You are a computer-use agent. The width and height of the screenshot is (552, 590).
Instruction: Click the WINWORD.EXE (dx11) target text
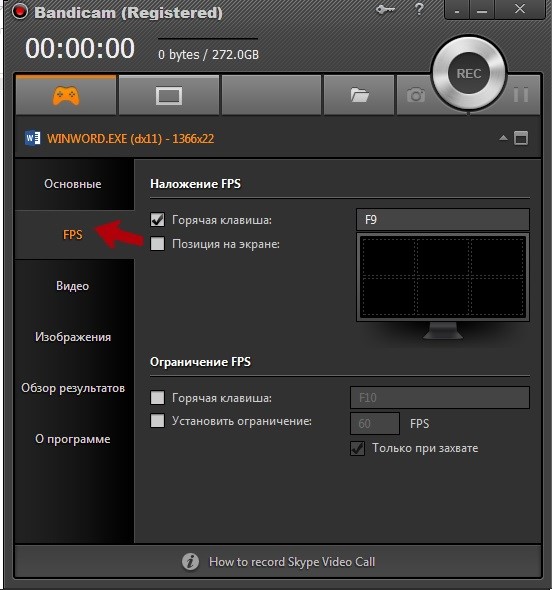click(131, 139)
